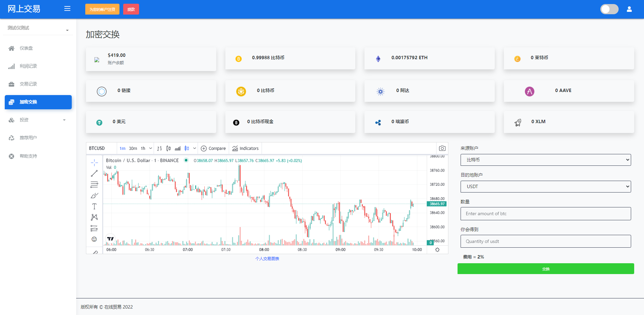Select the trend line drawing tool
Viewport: 644px width, 315px height.
[94, 174]
